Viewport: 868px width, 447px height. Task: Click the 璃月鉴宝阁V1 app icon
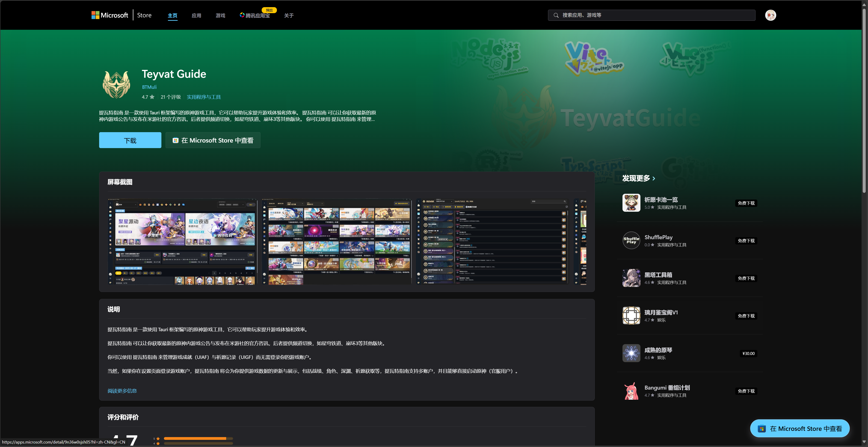point(631,315)
